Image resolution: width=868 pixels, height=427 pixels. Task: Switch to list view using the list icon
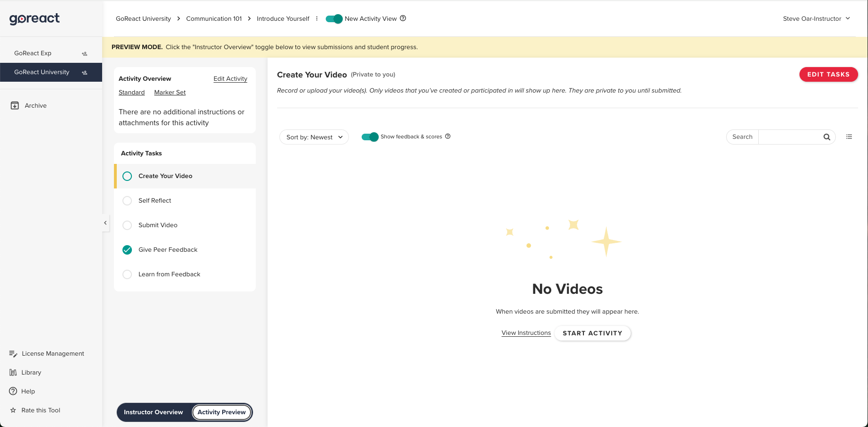tap(849, 137)
